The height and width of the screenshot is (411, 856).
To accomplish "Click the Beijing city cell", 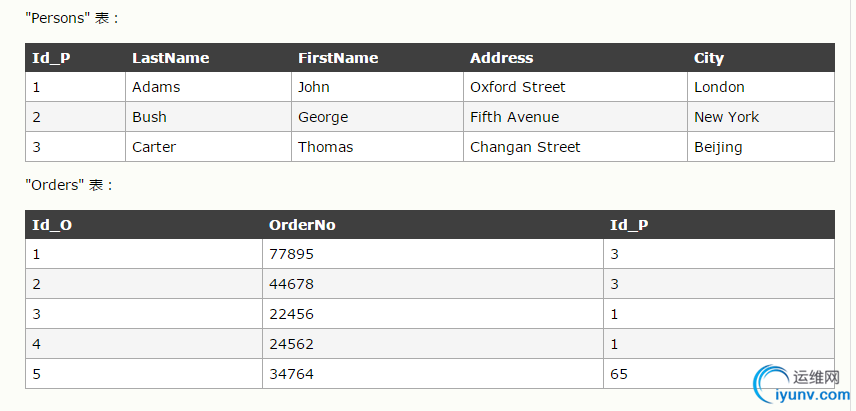I will (x=718, y=147).
